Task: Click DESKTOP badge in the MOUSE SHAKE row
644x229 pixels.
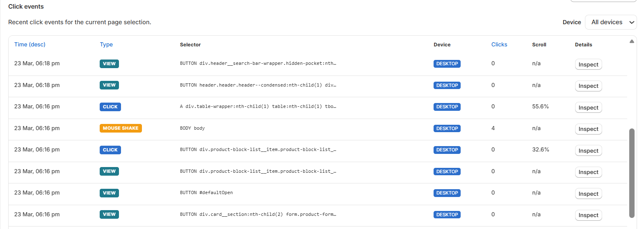Action: point(447,128)
